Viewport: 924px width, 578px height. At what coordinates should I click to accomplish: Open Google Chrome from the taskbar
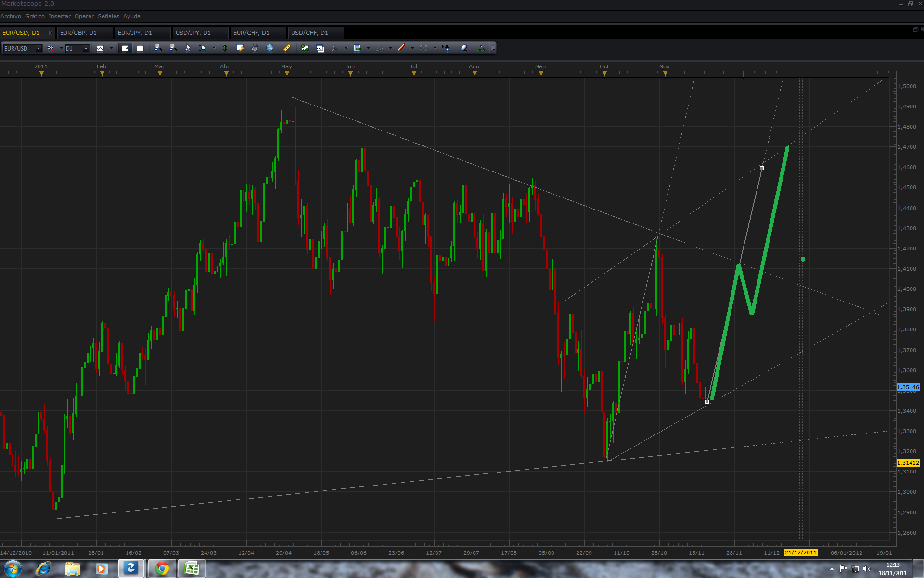(162, 569)
